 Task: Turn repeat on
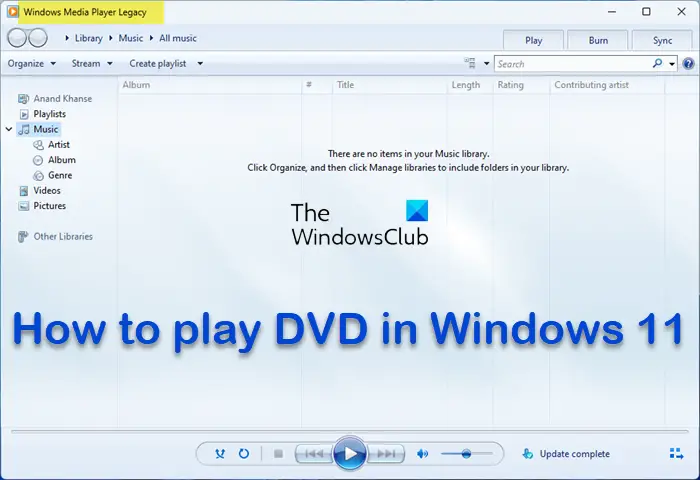tap(244, 454)
